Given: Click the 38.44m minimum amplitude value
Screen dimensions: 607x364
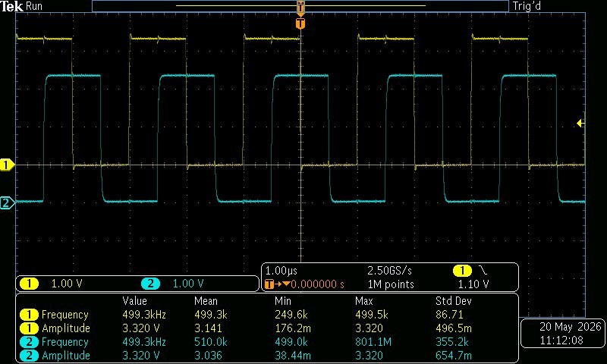Looking at the screenshot, I should tap(293, 355).
